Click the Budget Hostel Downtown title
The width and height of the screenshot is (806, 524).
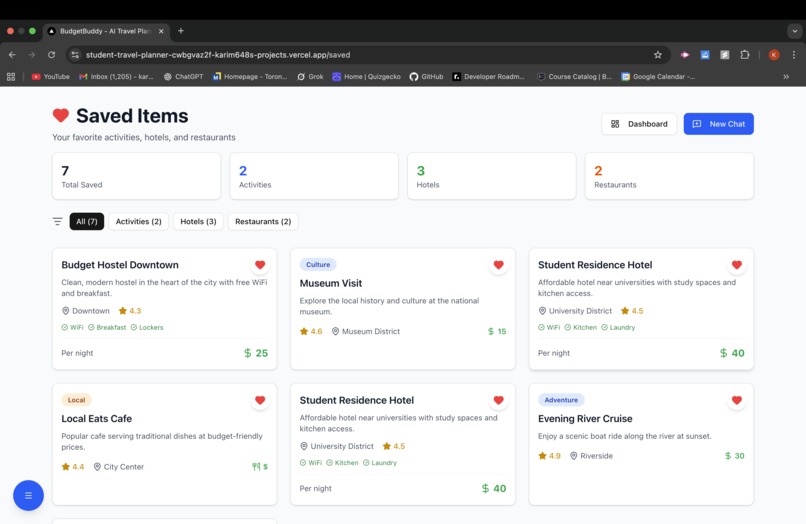pos(120,265)
